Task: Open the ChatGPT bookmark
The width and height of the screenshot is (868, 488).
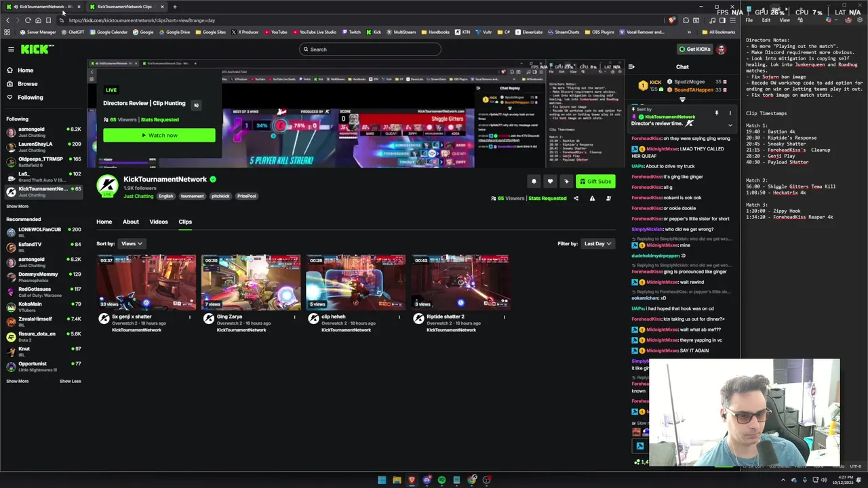Action: click(x=72, y=32)
